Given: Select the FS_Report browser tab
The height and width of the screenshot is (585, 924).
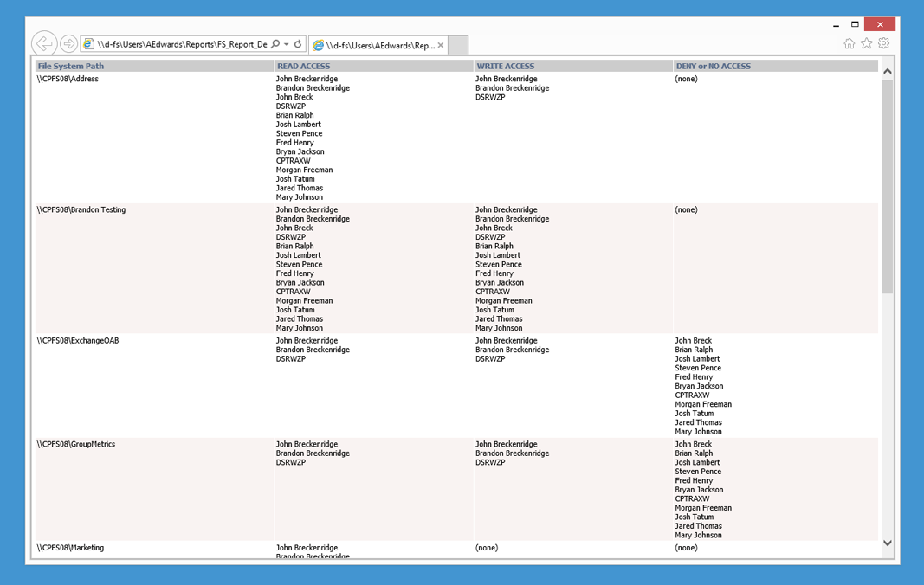Looking at the screenshot, I should click(x=374, y=45).
